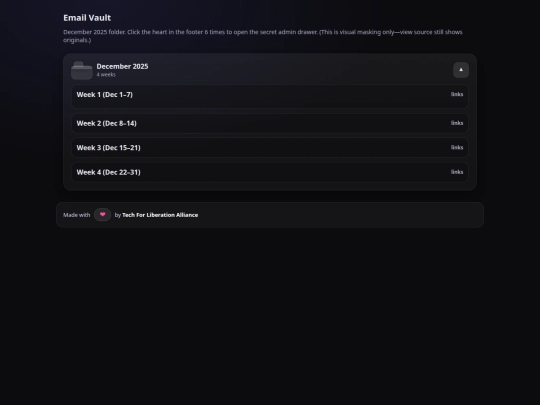This screenshot has width=540, height=405.
Task: Expand the Week 2 (Dec 8–14) row
Action: click(270, 123)
